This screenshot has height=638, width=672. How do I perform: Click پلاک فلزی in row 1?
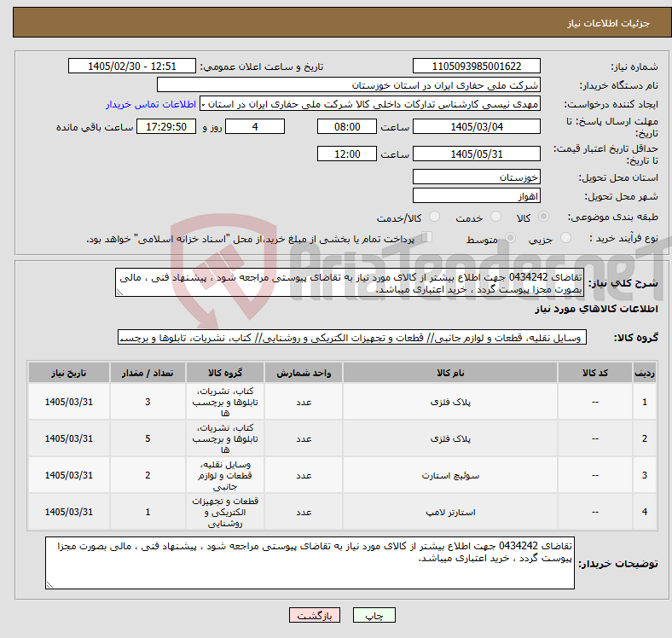point(450,402)
